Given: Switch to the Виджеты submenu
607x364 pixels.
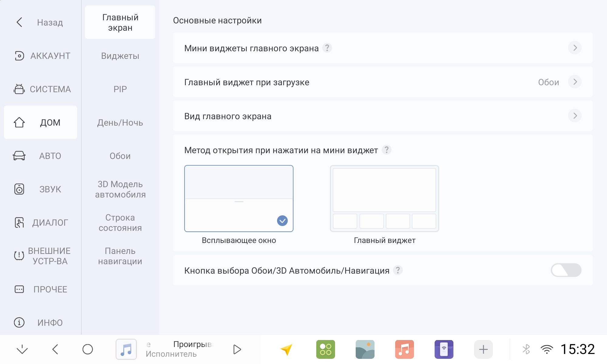Looking at the screenshot, I should click(120, 56).
